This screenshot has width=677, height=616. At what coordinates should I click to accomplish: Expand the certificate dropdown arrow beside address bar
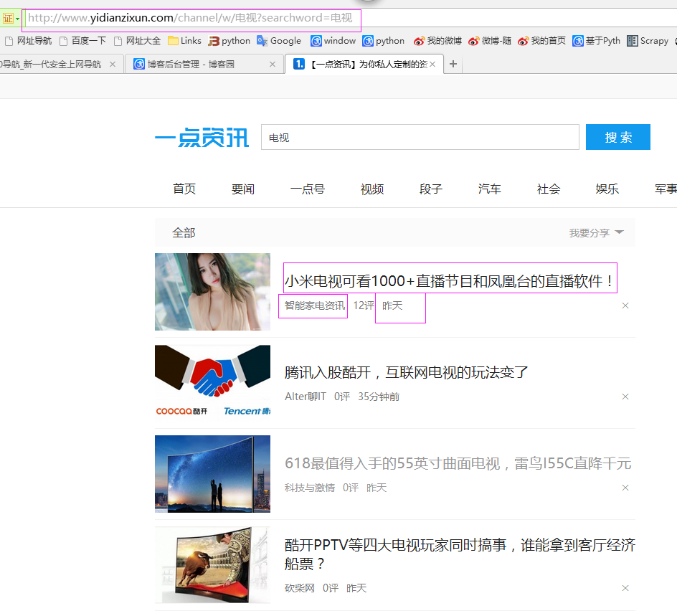pos(18,19)
